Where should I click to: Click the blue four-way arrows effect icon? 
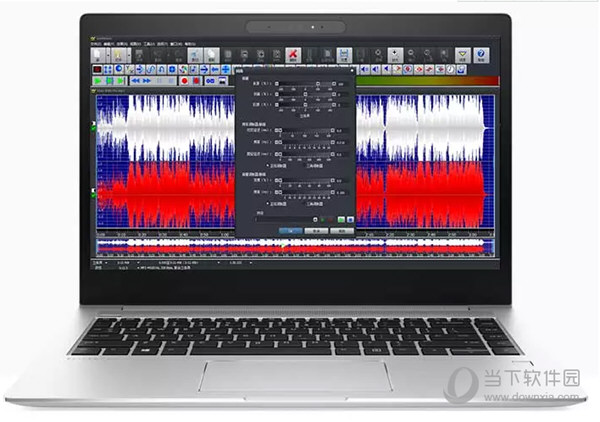pyautogui.click(x=226, y=69)
